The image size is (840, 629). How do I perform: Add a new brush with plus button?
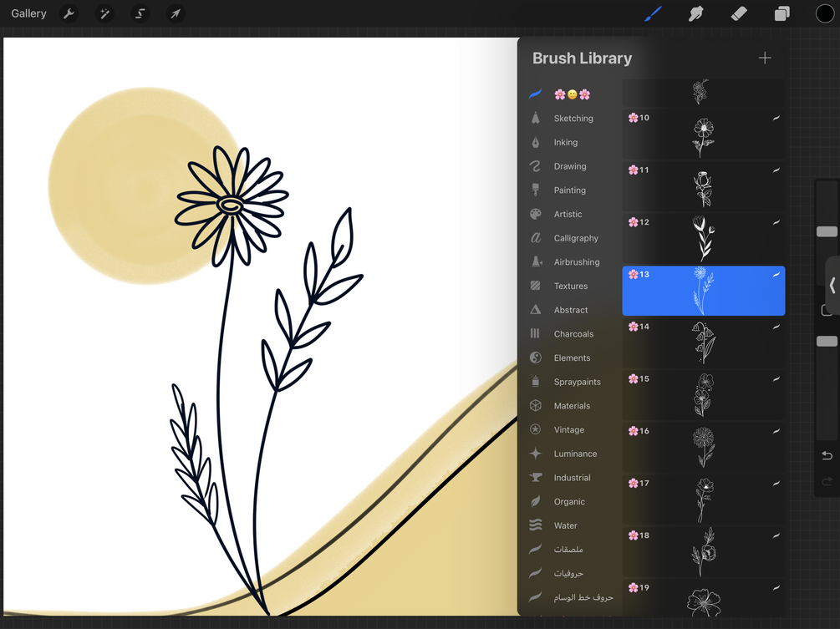pyautogui.click(x=765, y=58)
